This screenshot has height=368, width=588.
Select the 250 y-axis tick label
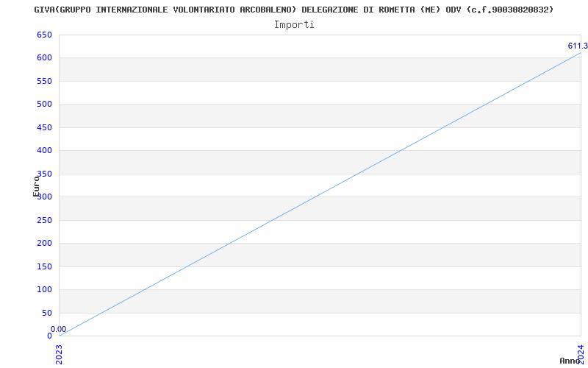(x=44, y=220)
